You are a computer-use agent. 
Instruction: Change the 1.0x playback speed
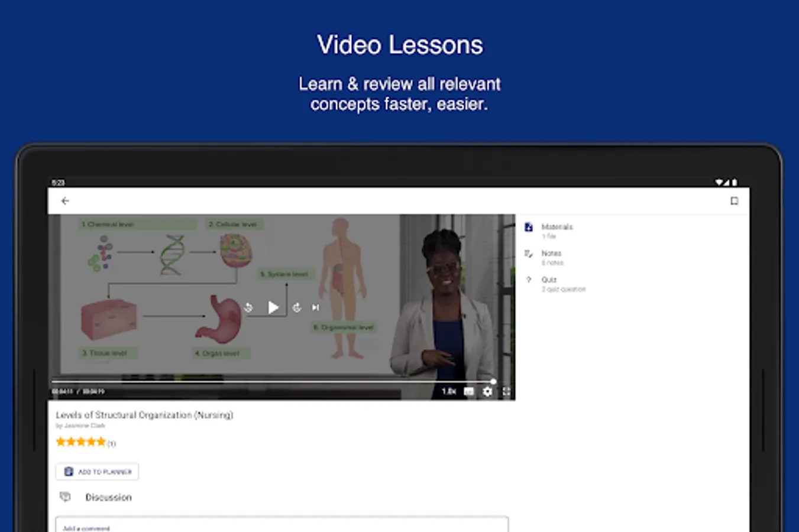(449, 391)
